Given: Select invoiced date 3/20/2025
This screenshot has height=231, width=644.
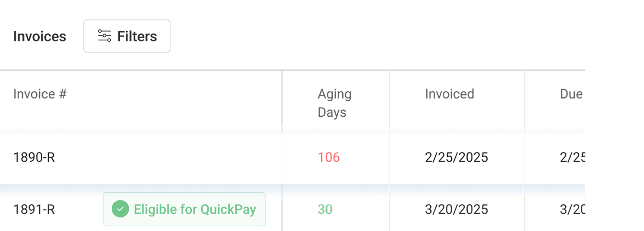Looking at the screenshot, I should [456, 209].
